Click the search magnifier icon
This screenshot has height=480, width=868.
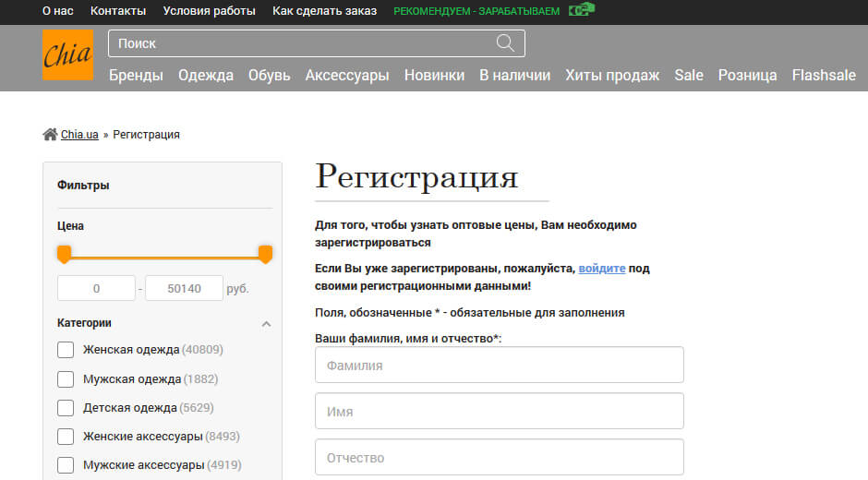coord(505,43)
